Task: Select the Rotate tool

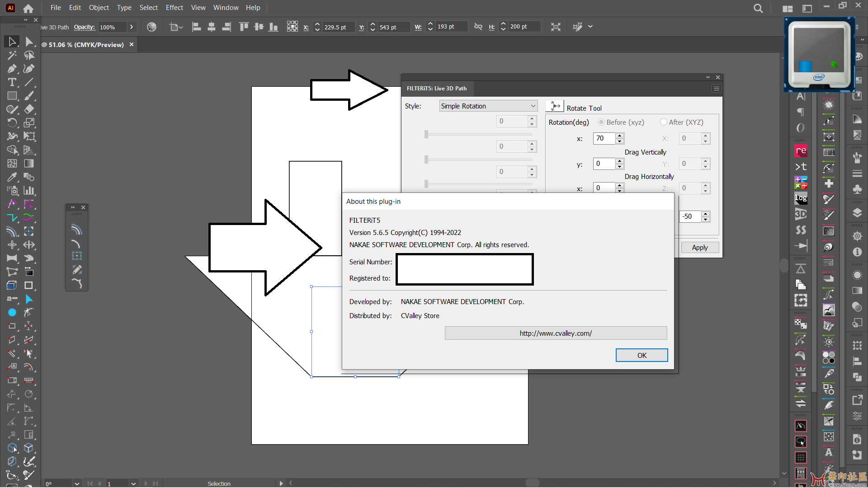Action: (x=12, y=123)
